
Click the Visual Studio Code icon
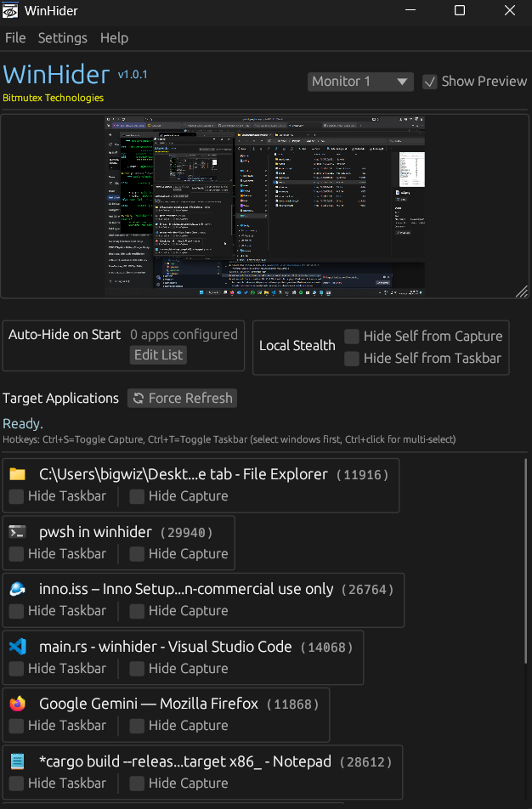[x=18, y=647]
